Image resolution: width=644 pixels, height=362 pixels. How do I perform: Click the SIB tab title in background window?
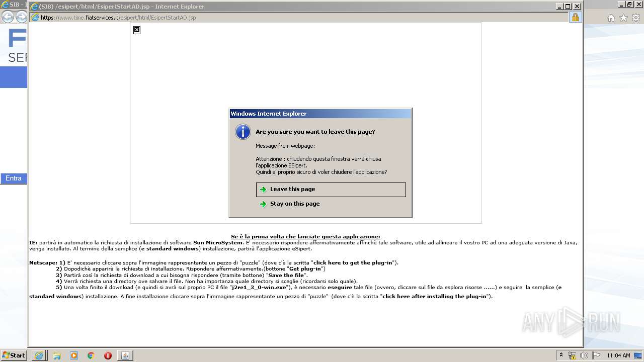tap(18, 5)
